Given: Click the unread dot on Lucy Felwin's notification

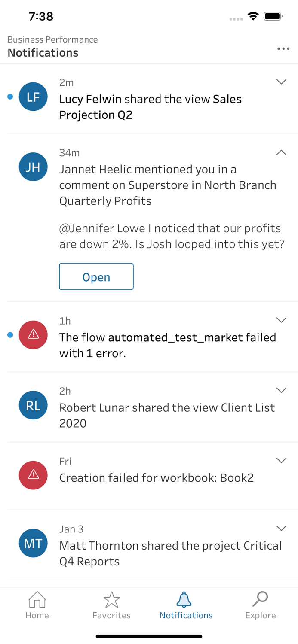Looking at the screenshot, I should [9, 97].
